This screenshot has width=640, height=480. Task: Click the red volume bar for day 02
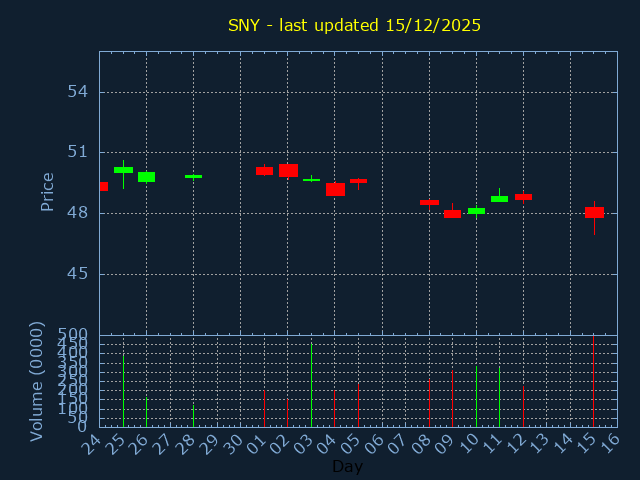(x=287, y=413)
